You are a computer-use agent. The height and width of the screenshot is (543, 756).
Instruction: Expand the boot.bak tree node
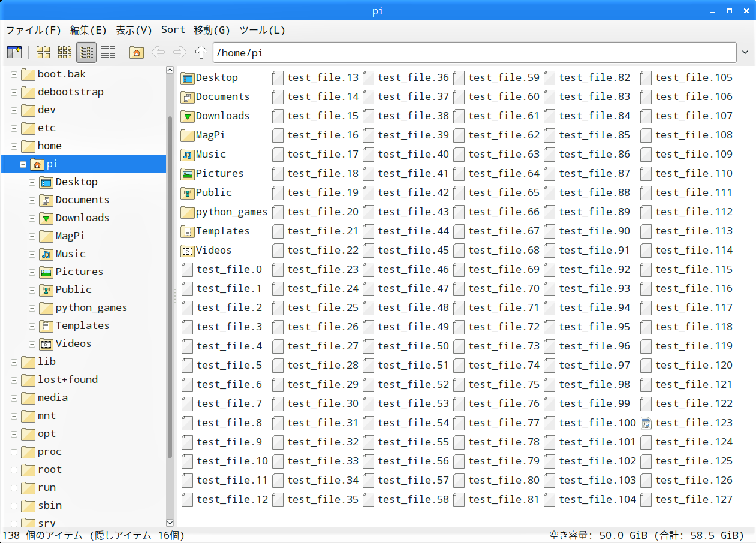14,74
